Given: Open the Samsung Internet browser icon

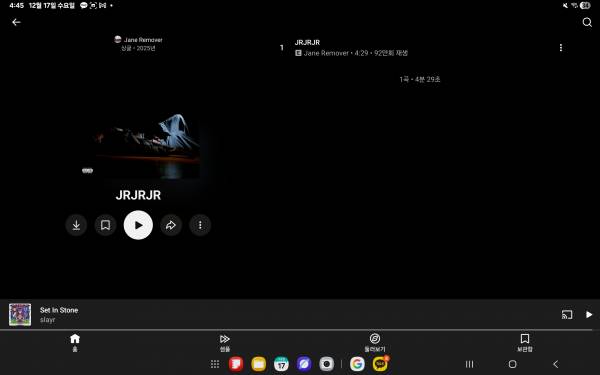Looking at the screenshot, I should pyautogui.click(x=304, y=364).
